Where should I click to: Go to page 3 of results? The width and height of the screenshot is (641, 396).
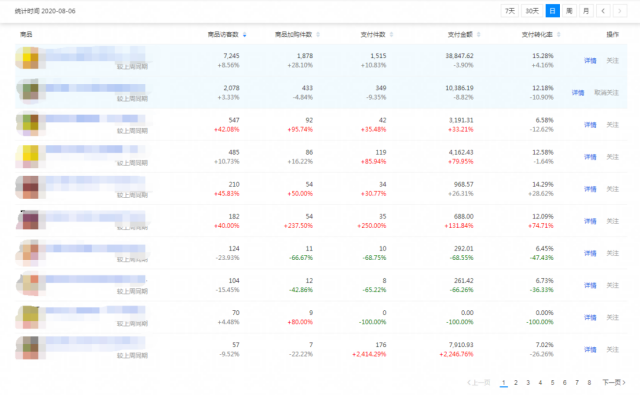[528, 383]
